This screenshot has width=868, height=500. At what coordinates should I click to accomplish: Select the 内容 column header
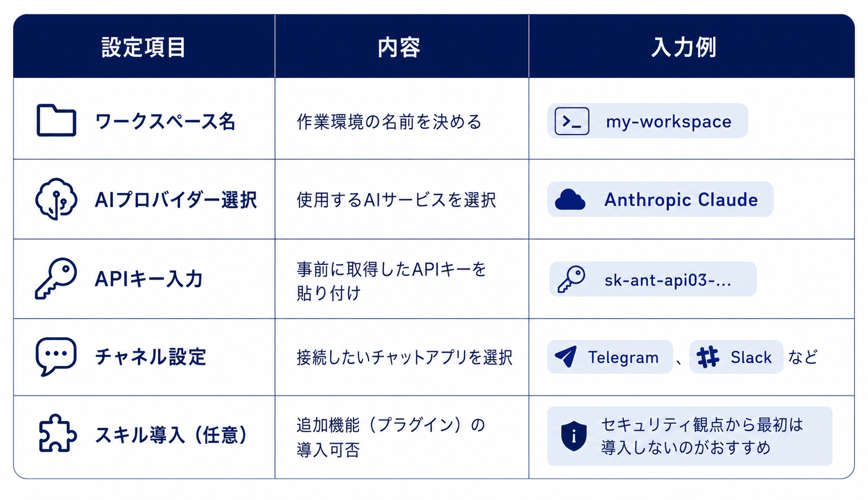click(x=399, y=47)
